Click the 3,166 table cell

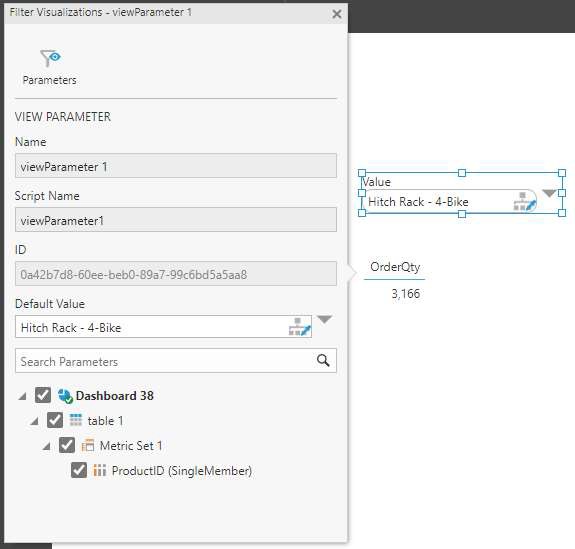point(406,293)
